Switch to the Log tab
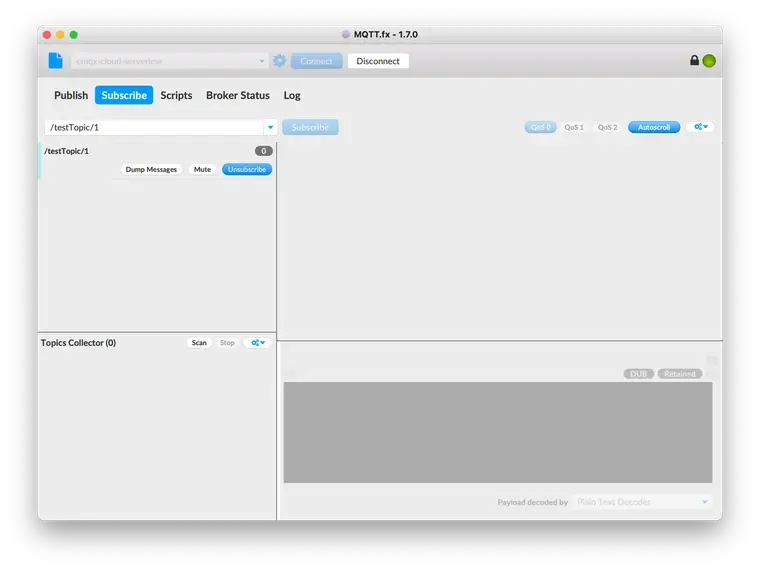The image size is (760, 570). click(x=292, y=95)
